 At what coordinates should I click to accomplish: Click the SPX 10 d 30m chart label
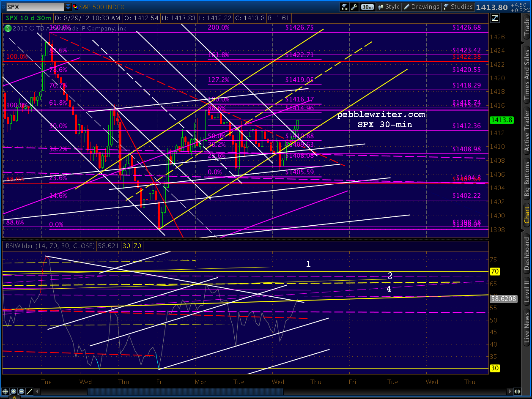click(x=28, y=18)
